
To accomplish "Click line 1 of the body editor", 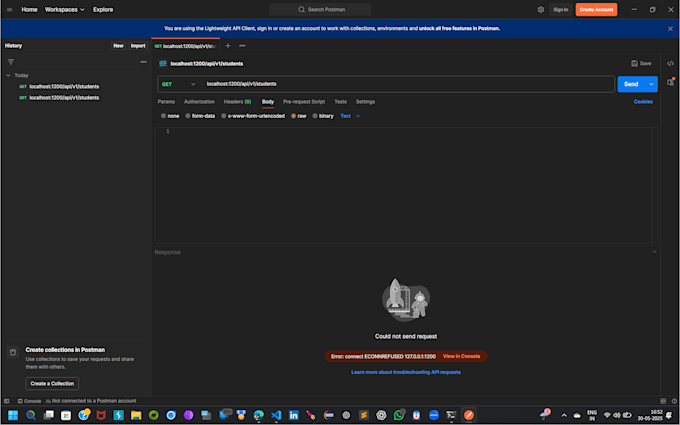I will point(412,131).
